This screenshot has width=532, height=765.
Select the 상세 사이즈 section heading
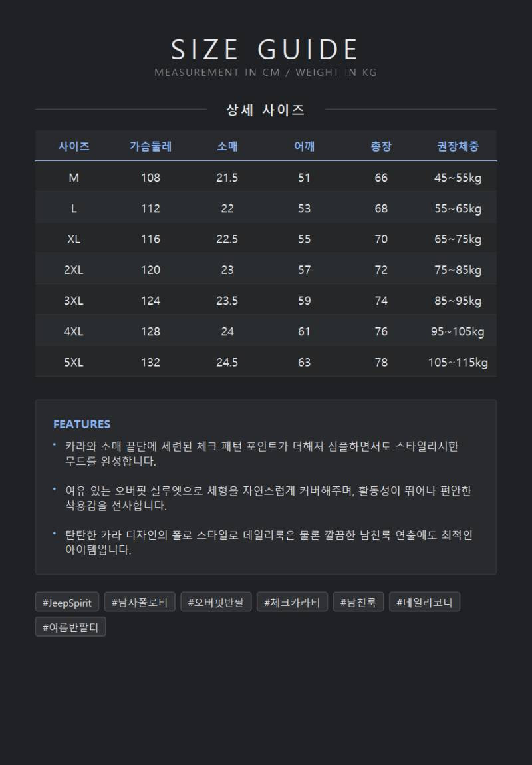(x=266, y=110)
